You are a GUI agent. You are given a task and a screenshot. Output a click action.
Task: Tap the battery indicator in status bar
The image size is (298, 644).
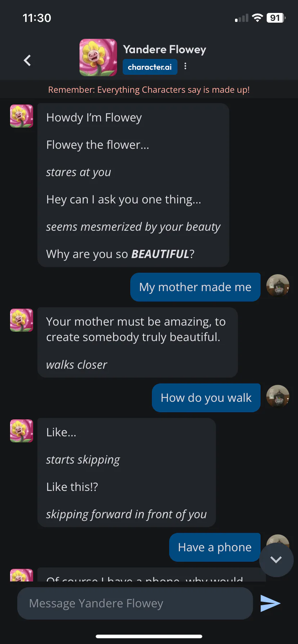[x=276, y=18]
